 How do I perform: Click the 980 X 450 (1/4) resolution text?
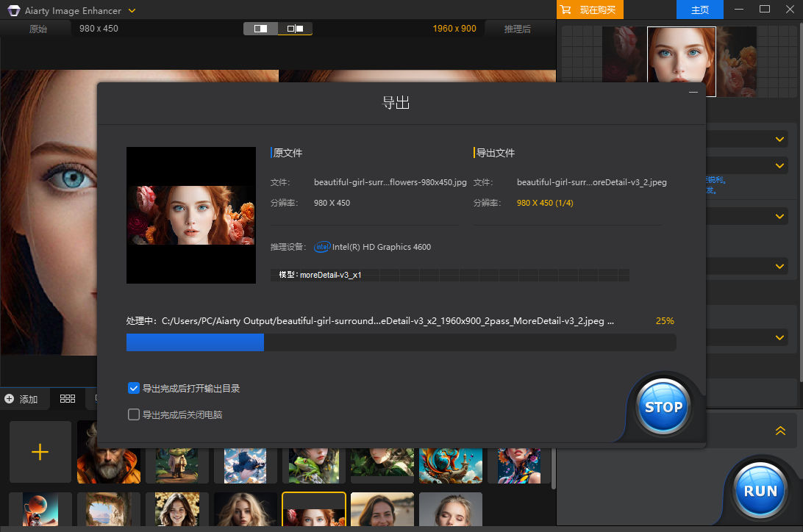[x=545, y=203]
